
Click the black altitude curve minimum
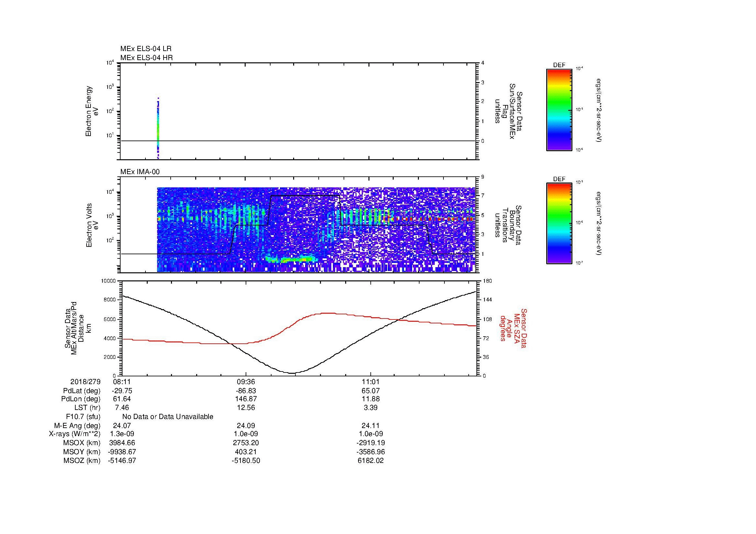tap(293, 373)
